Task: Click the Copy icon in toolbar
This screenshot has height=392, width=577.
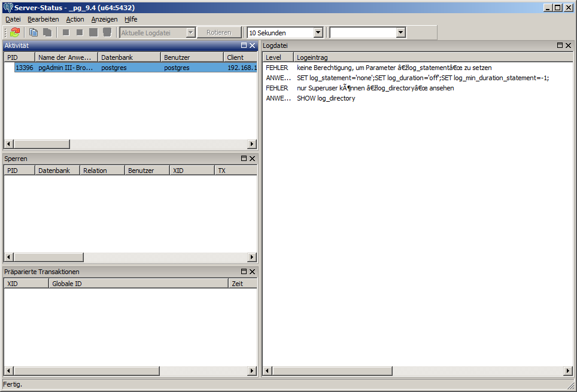Action: [34, 32]
